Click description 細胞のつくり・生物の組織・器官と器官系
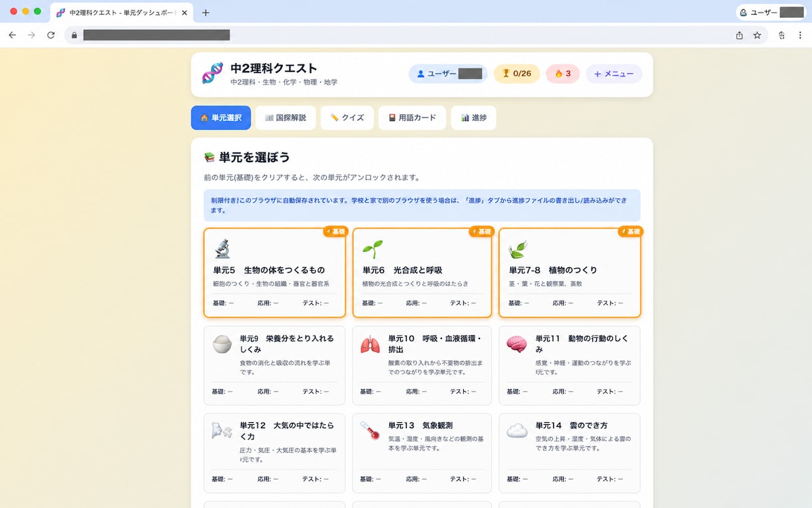Screen dimensions: 812x508 (271, 283)
